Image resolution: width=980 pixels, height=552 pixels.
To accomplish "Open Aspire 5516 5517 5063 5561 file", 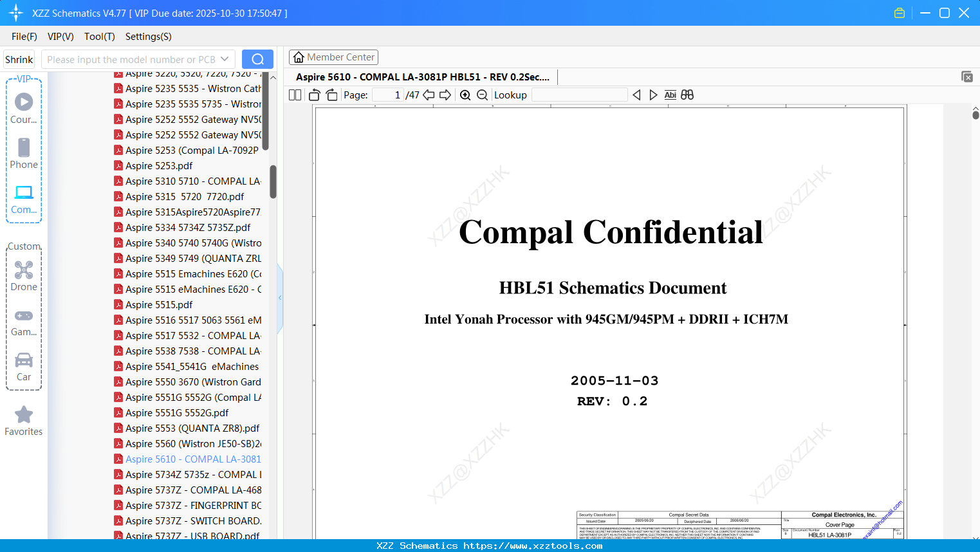I will [x=188, y=320].
